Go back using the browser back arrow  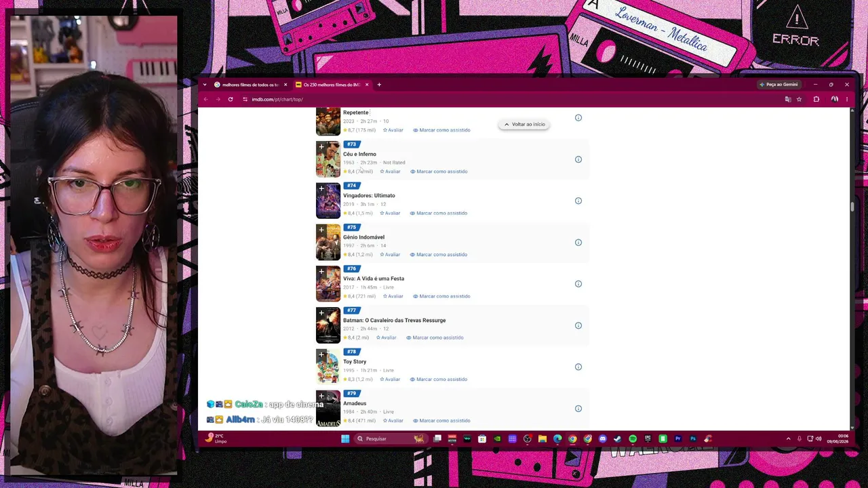pos(206,99)
